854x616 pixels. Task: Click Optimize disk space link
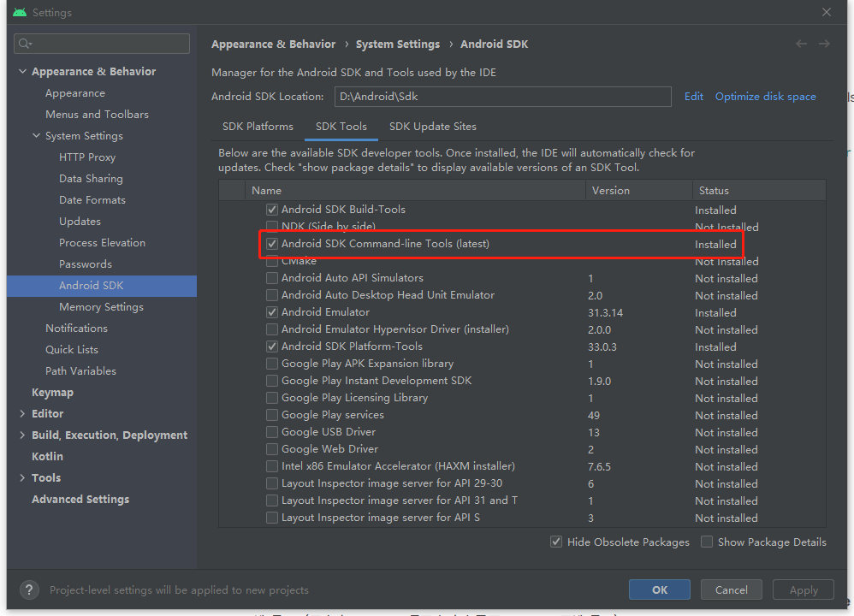point(765,97)
